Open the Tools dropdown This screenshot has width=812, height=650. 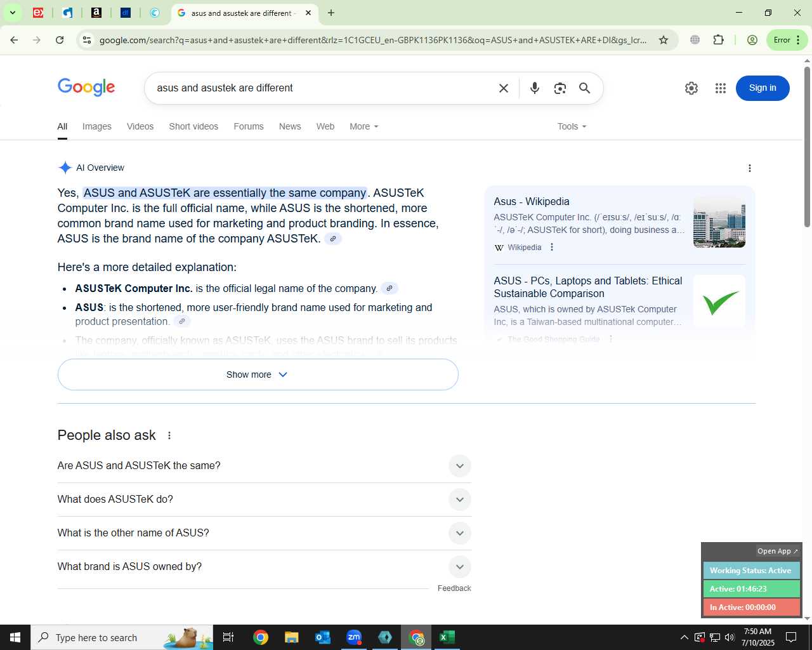[572, 126]
